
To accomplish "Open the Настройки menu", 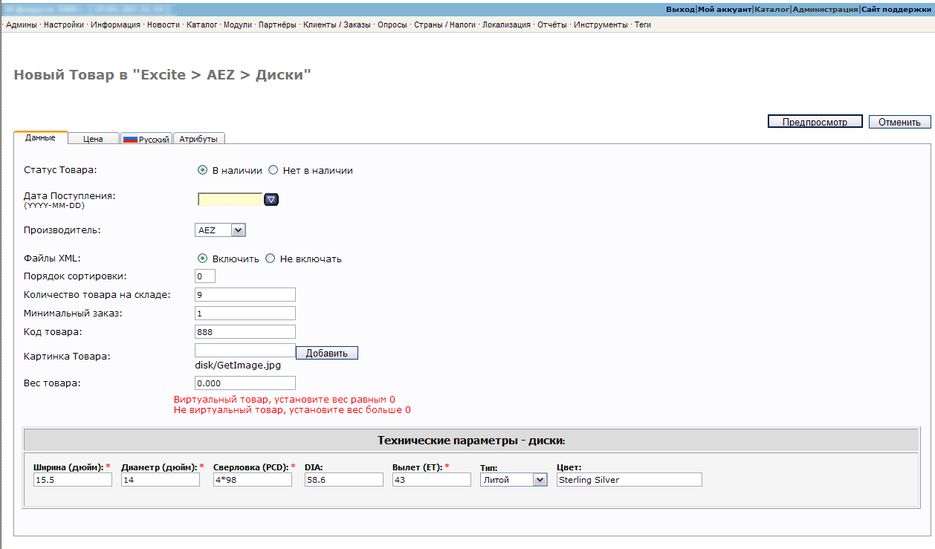I will 64,25.
